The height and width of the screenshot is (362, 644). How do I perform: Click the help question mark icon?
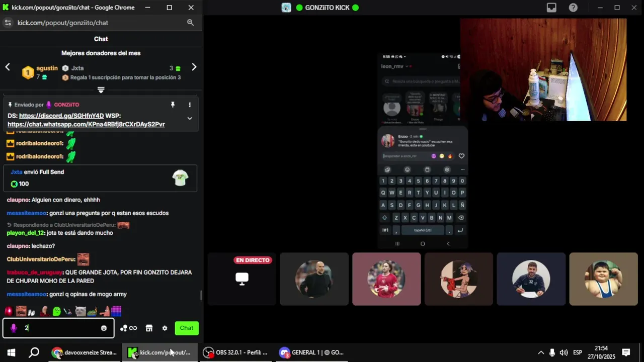573,8
